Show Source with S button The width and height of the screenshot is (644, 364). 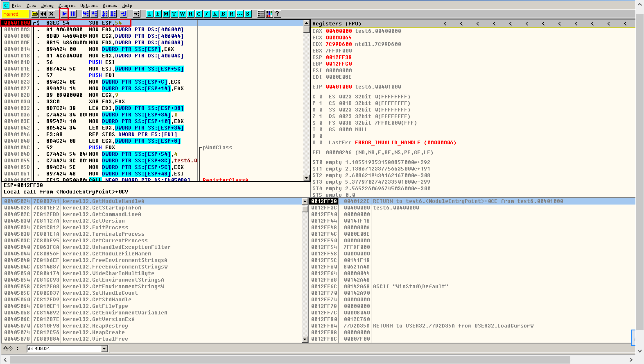248,14
